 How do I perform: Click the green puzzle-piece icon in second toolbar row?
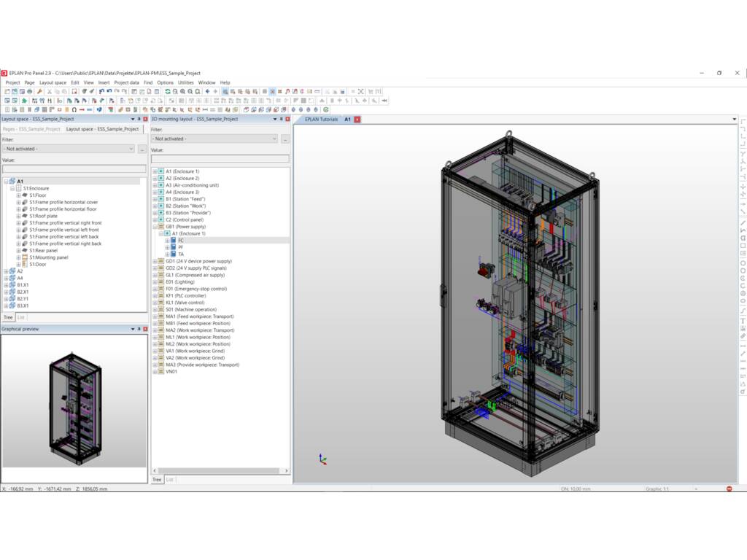coord(24,101)
